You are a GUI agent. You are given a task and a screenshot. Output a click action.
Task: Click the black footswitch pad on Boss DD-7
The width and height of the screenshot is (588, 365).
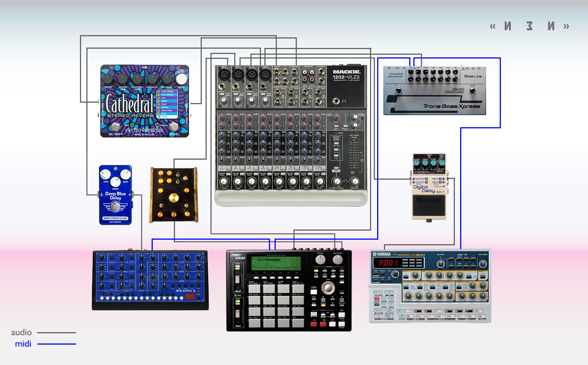tap(429, 206)
